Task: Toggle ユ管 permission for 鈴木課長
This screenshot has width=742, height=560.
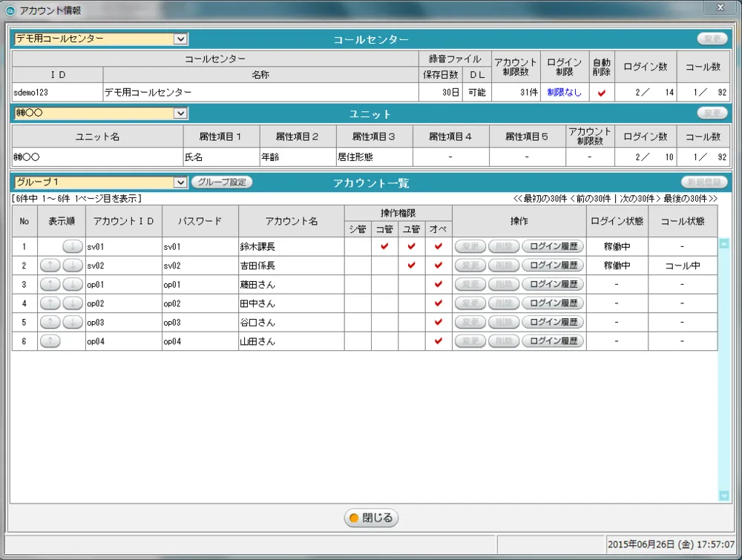Action: tap(411, 246)
